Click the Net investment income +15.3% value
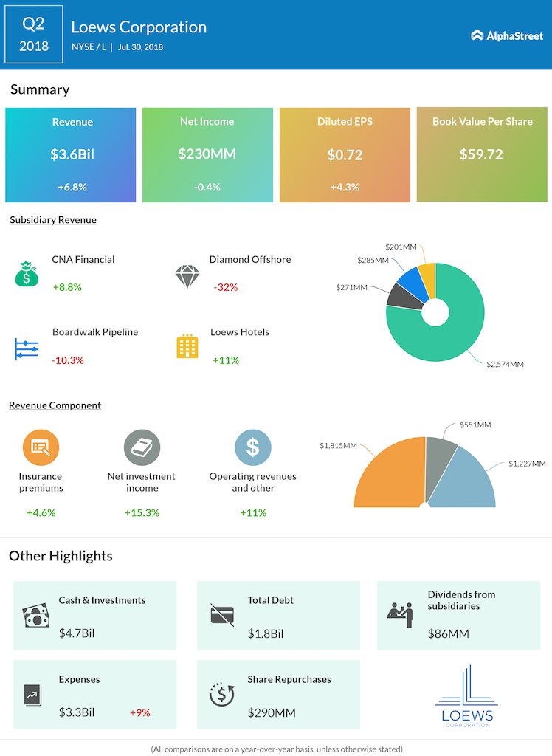 tap(142, 513)
